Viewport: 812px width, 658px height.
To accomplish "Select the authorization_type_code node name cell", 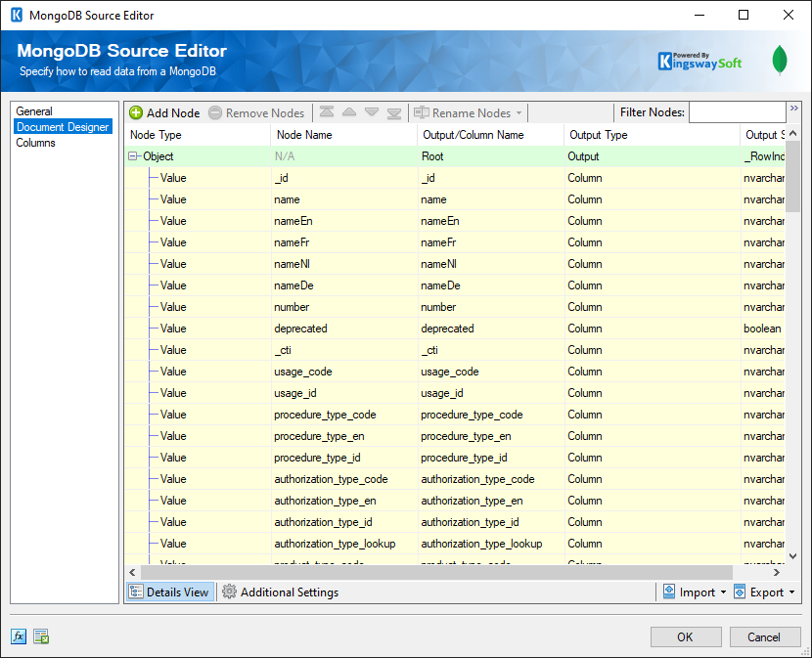I will pos(344,479).
